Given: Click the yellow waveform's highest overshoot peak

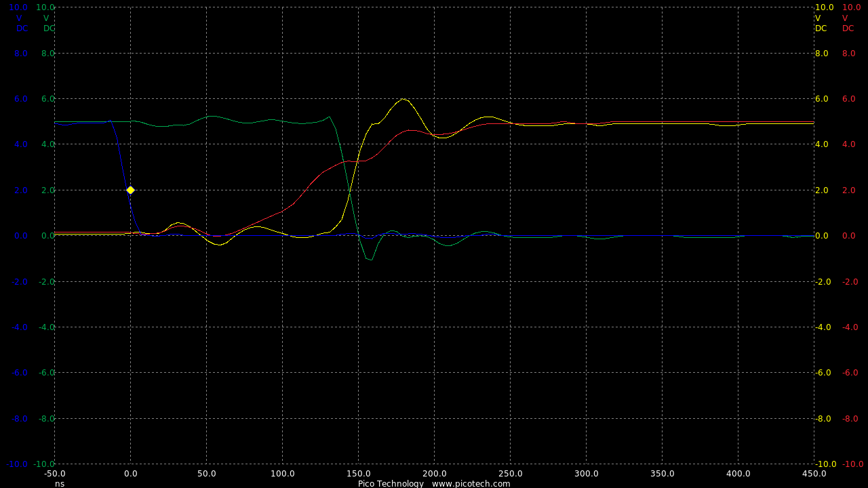Looking at the screenshot, I should tap(403, 99).
